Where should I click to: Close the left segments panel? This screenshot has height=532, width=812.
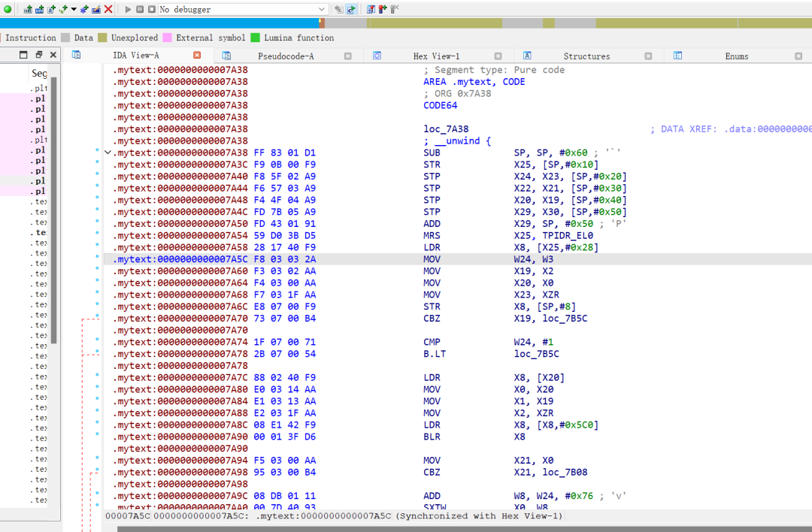[53, 55]
